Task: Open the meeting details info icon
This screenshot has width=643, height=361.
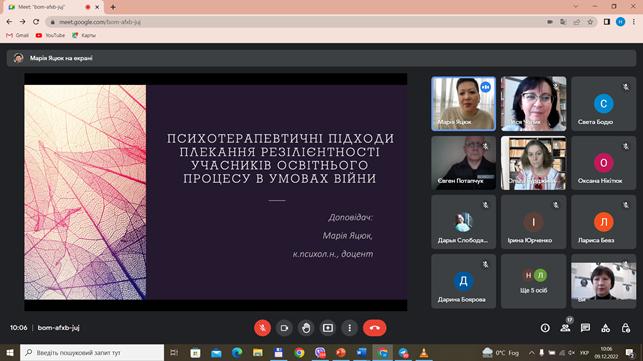Action: (x=545, y=328)
